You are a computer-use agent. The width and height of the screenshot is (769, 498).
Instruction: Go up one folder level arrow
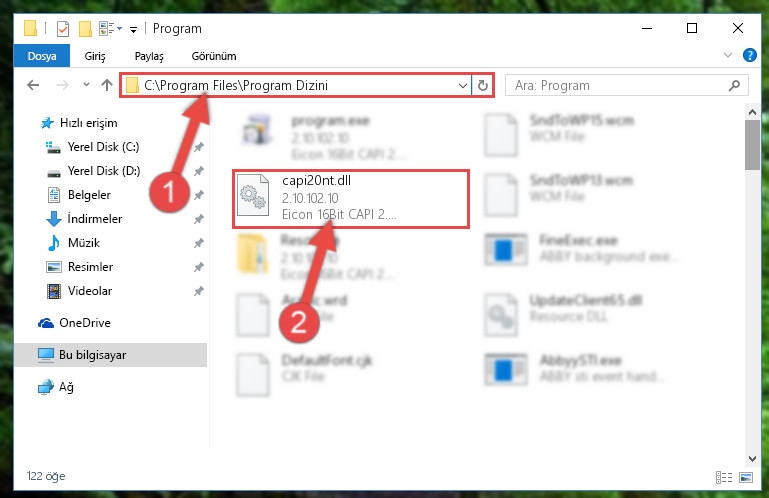tap(107, 85)
